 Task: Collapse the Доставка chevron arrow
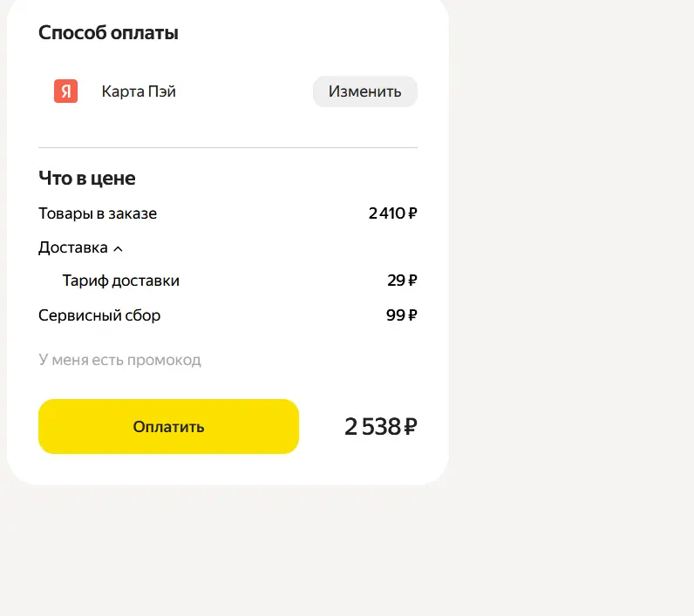click(x=118, y=249)
